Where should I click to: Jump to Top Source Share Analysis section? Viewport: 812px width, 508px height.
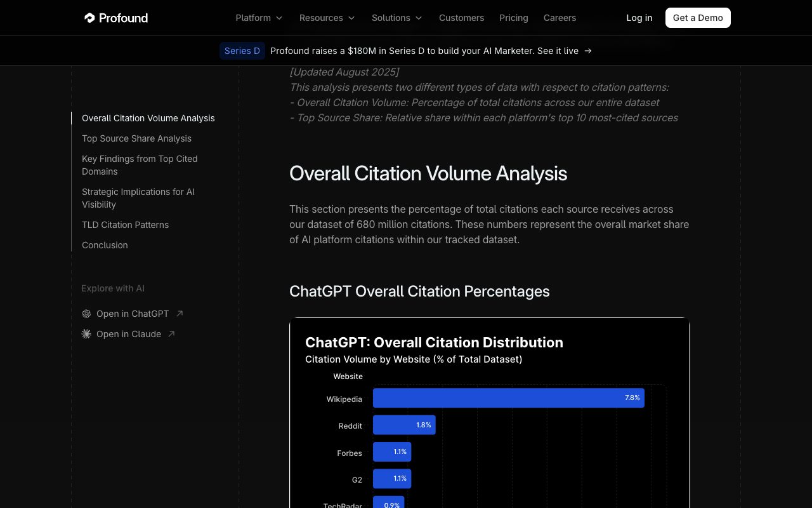tap(136, 138)
